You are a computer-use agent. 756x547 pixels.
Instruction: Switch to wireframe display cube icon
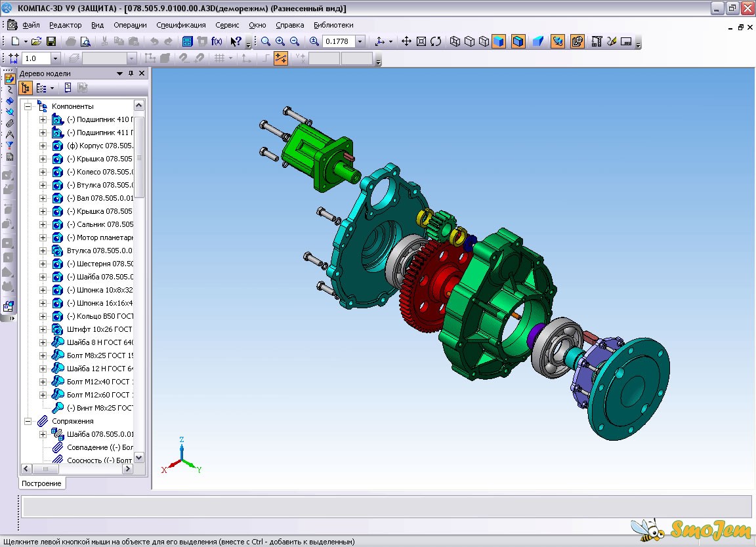(455, 41)
